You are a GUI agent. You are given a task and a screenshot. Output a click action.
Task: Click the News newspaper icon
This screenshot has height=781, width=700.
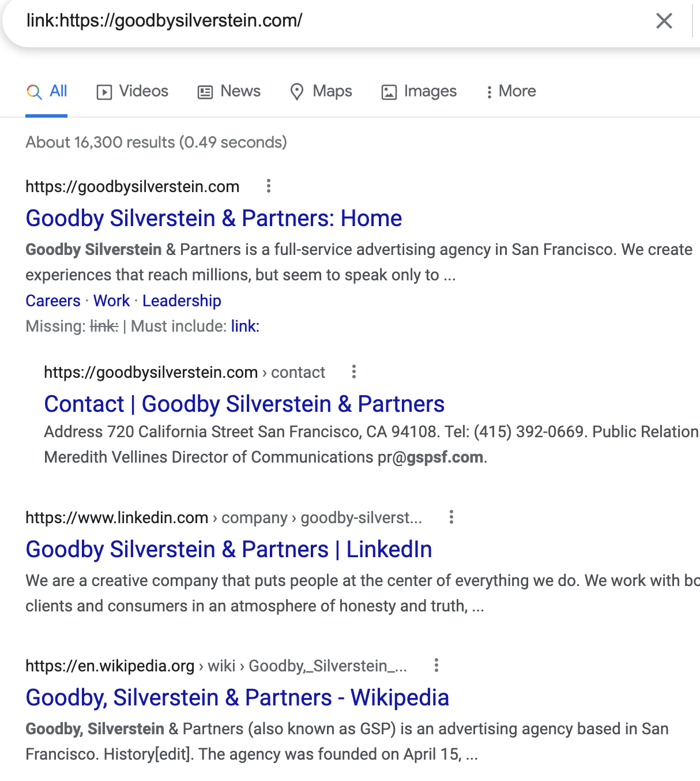pos(205,92)
